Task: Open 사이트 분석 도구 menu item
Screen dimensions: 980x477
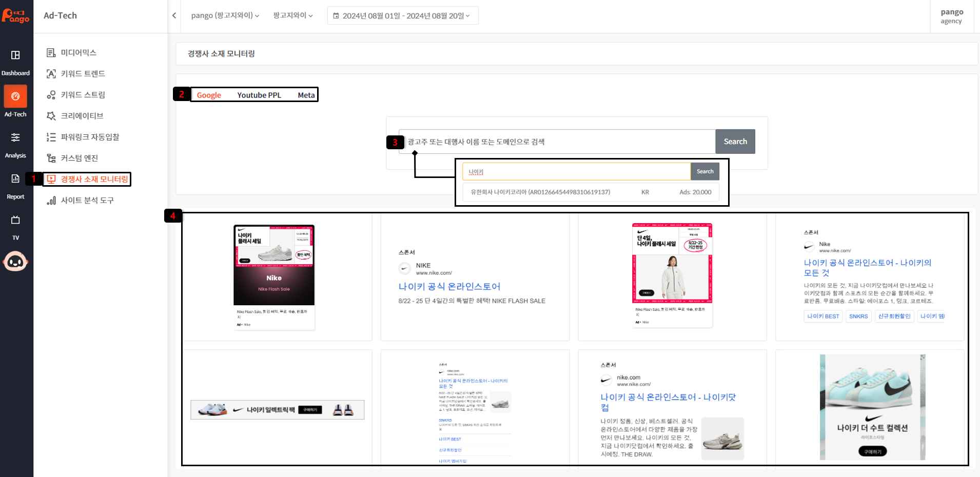Action: point(87,200)
